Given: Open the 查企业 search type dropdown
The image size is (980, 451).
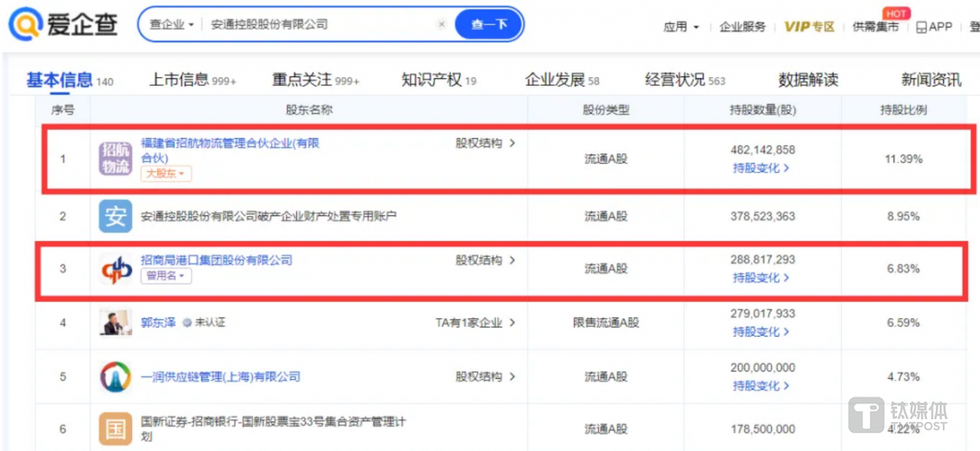Looking at the screenshot, I should pos(172,25).
